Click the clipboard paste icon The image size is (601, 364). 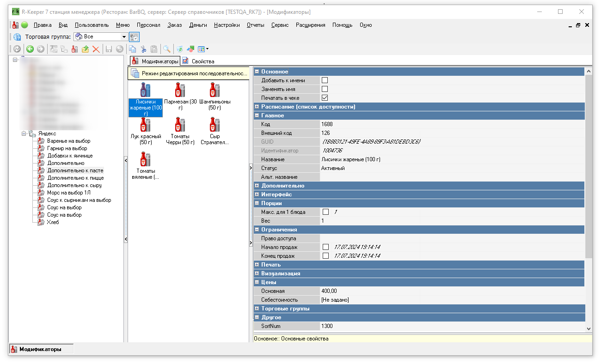154,49
